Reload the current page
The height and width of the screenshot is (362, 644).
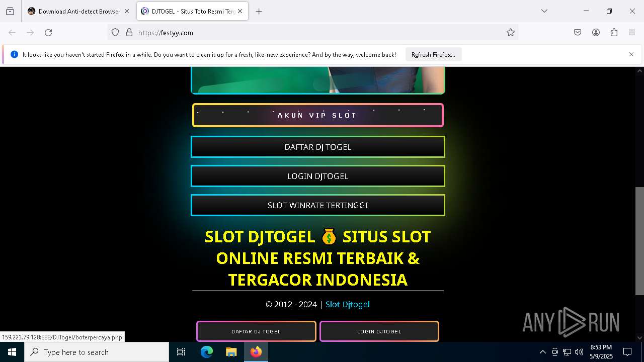pyautogui.click(x=48, y=33)
